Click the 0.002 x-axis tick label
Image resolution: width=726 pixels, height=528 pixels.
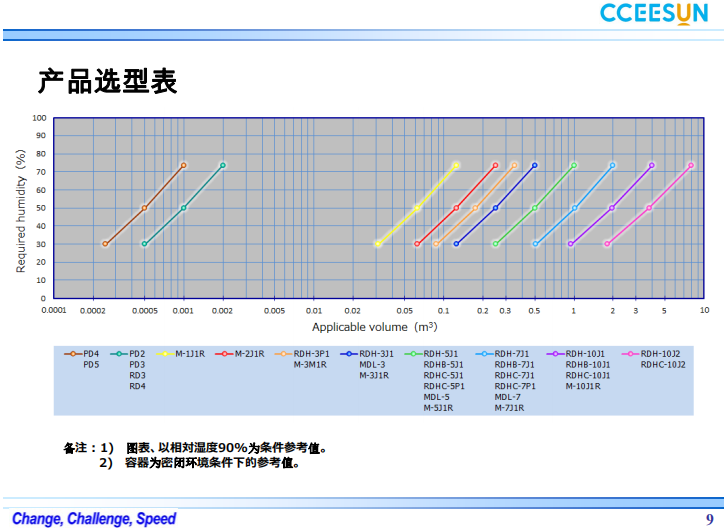click(x=222, y=311)
